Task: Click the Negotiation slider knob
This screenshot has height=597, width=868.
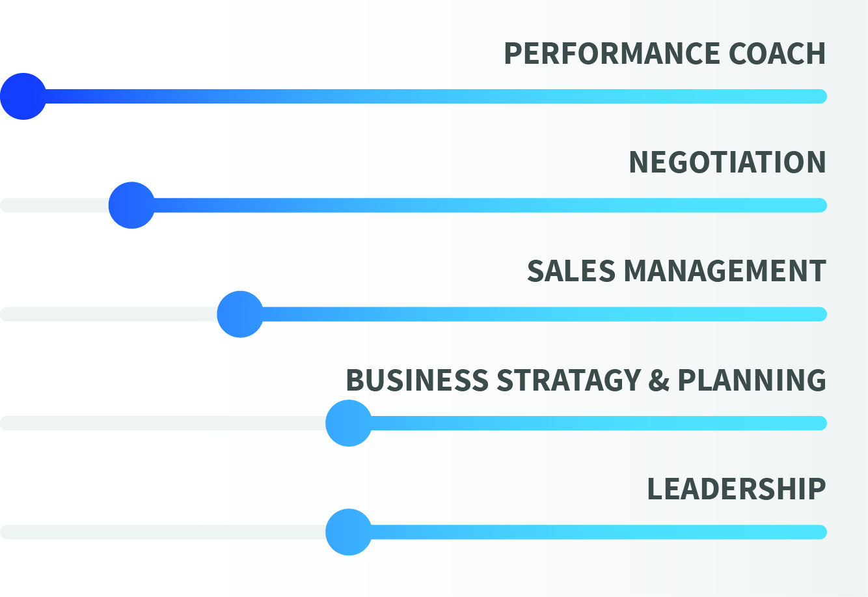Action: click(x=131, y=205)
